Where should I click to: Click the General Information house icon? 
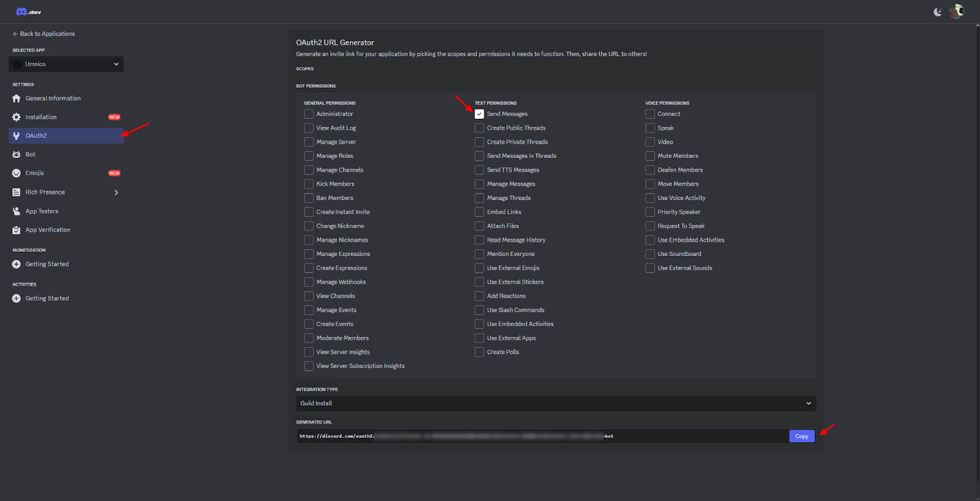coord(17,99)
